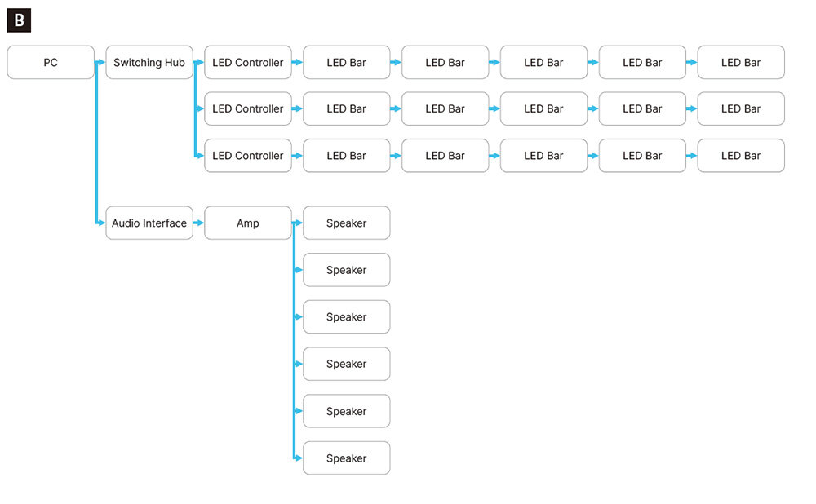
Task: Click the last LED Bar in top row
Action: pos(741,63)
